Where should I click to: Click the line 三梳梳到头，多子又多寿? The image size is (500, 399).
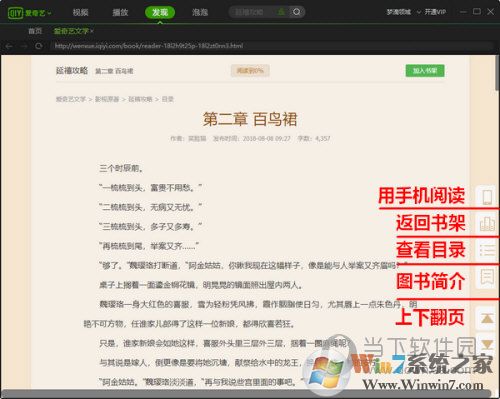point(150,227)
